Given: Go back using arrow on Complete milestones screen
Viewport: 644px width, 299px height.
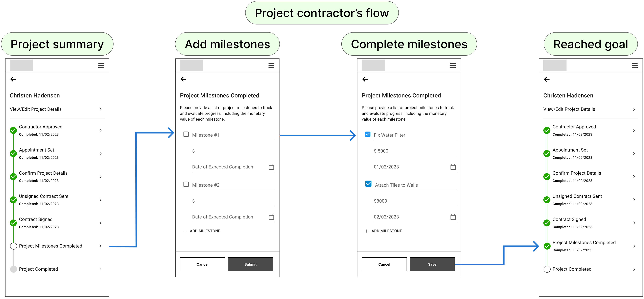Looking at the screenshot, I should click(365, 79).
